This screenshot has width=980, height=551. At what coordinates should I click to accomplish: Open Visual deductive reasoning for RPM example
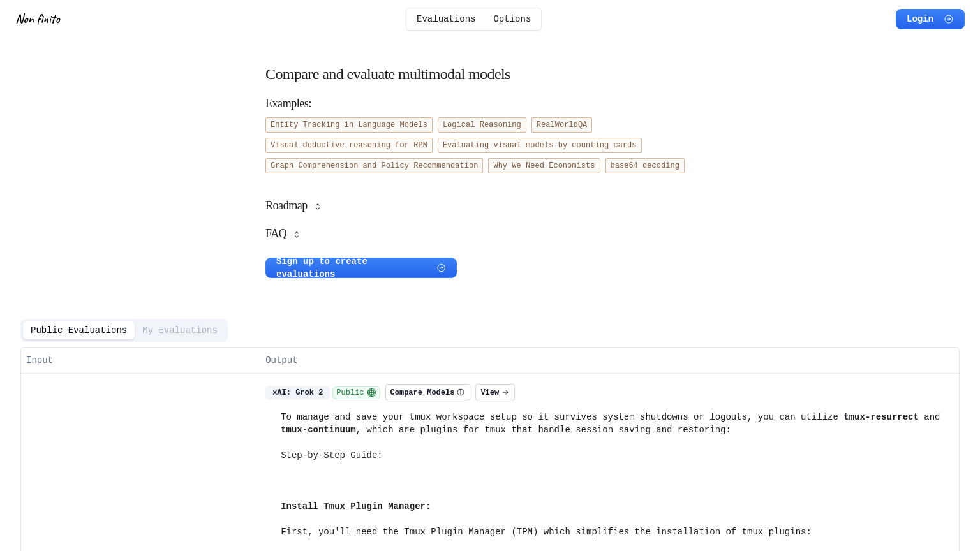(x=348, y=145)
